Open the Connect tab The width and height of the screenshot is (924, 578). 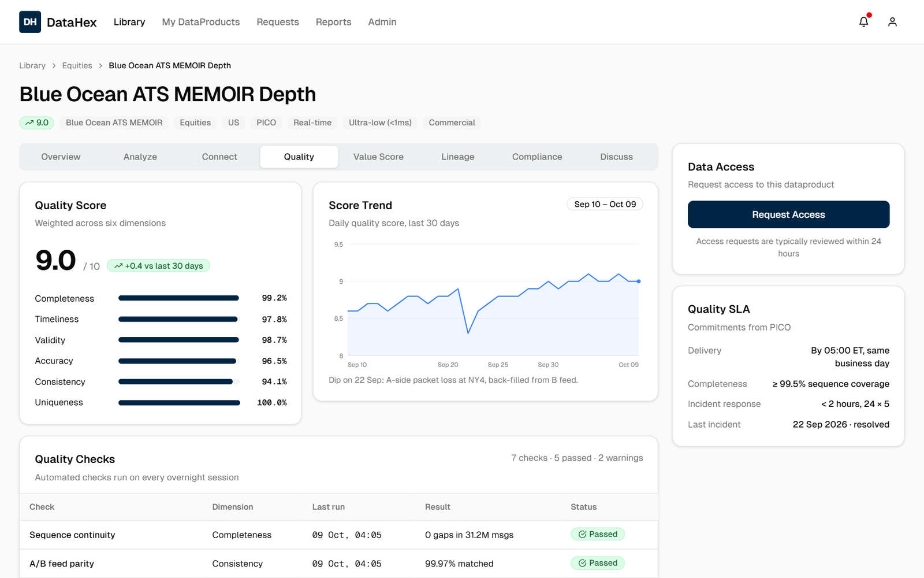[219, 157]
